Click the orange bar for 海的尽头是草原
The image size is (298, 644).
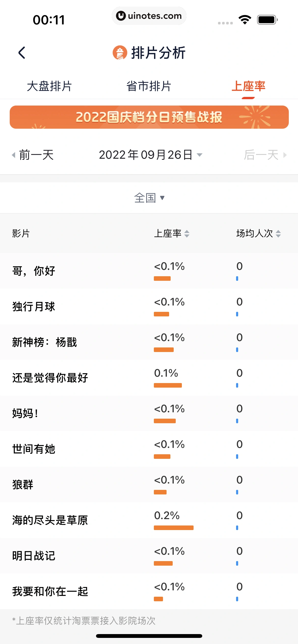(173, 528)
